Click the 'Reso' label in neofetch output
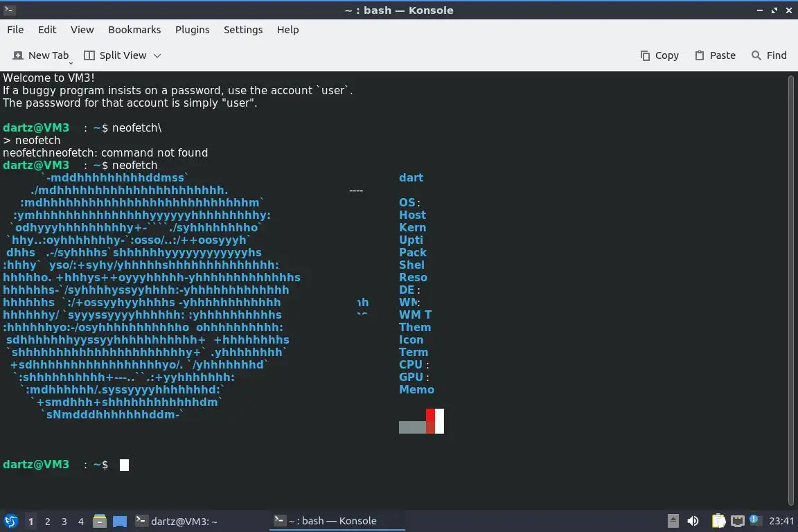This screenshot has width=798, height=532. [414, 278]
